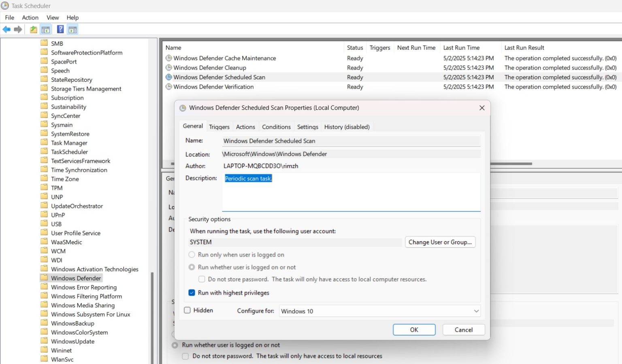Image resolution: width=622 pixels, height=364 pixels.
Task: Open the Action menu
Action: pyautogui.click(x=30, y=17)
